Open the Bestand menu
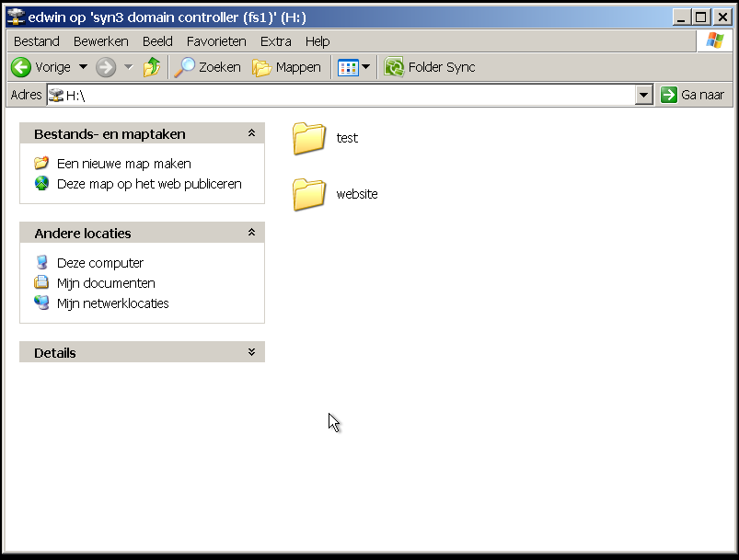 (37, 41)
